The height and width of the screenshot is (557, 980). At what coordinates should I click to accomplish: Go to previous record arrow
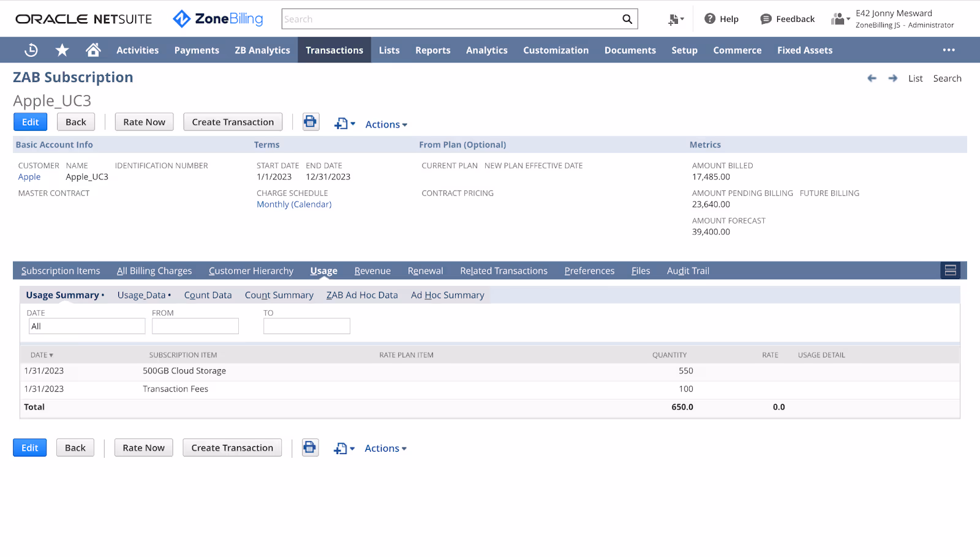[872, 78]
